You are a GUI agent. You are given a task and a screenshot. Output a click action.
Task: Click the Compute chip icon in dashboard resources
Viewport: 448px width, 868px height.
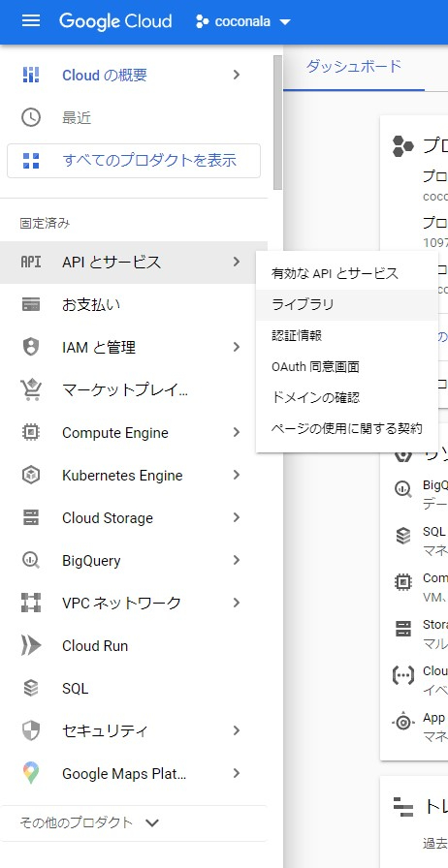tap(403, 582)
